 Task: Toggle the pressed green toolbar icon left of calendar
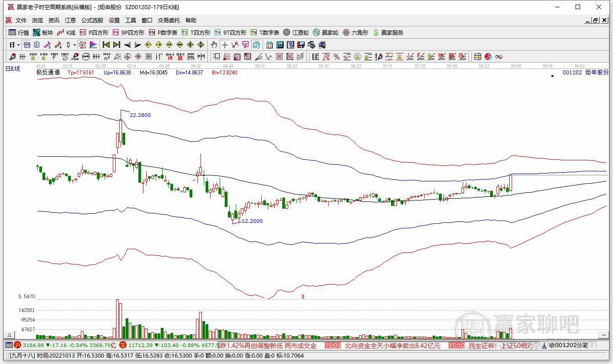(256, 45)
